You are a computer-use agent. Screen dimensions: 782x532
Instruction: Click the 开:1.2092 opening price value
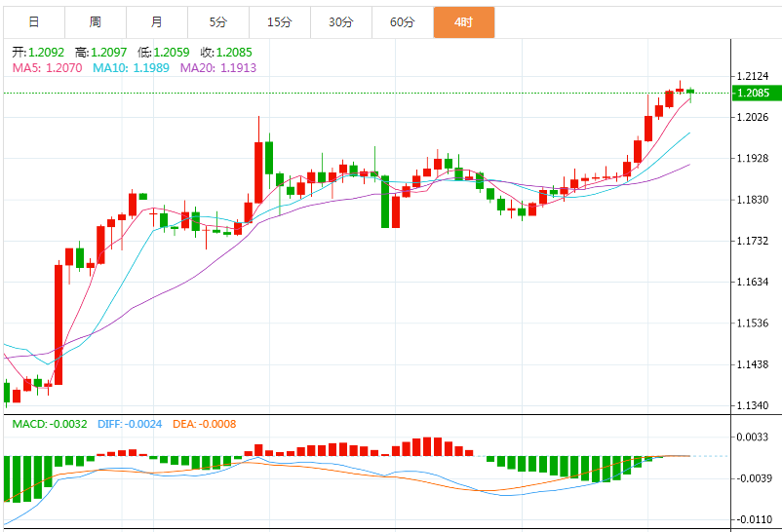pos(38,52)
